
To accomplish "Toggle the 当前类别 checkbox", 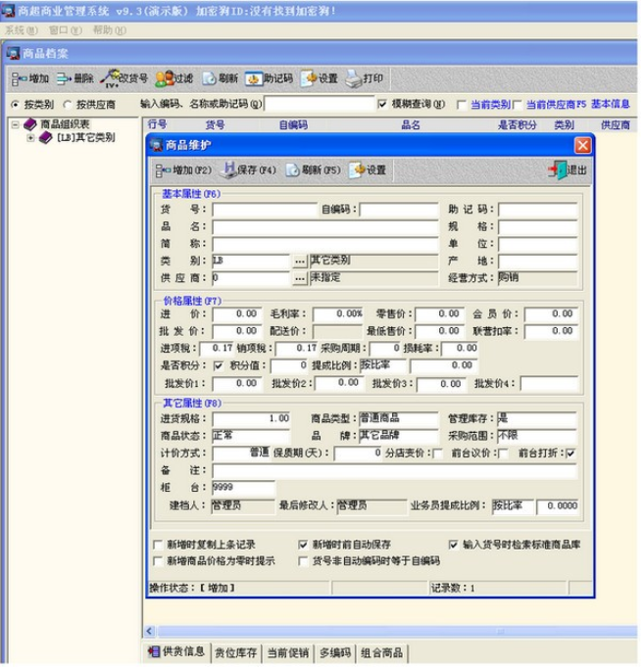I will [462, 105].
